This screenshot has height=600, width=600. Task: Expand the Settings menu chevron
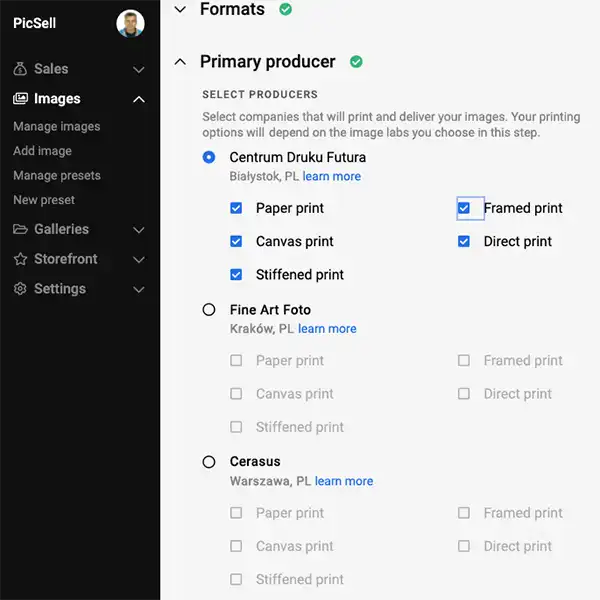(x=139, y=289)
